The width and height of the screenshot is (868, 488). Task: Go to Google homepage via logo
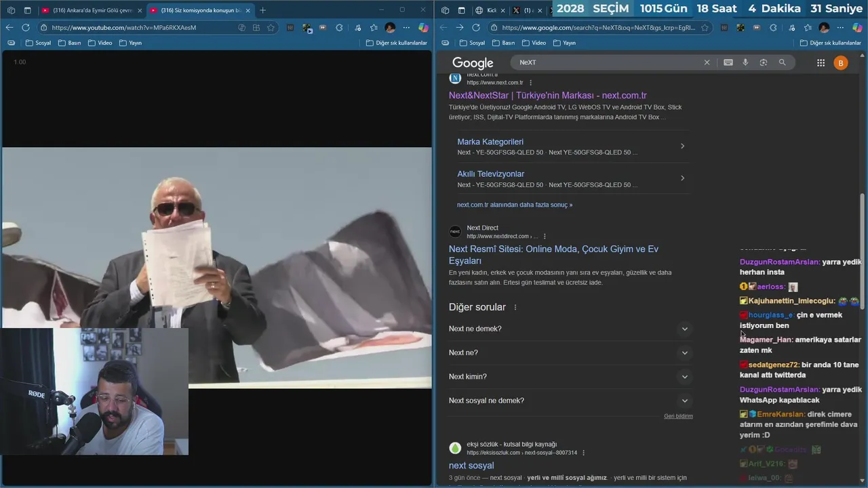tap(473, 62)
